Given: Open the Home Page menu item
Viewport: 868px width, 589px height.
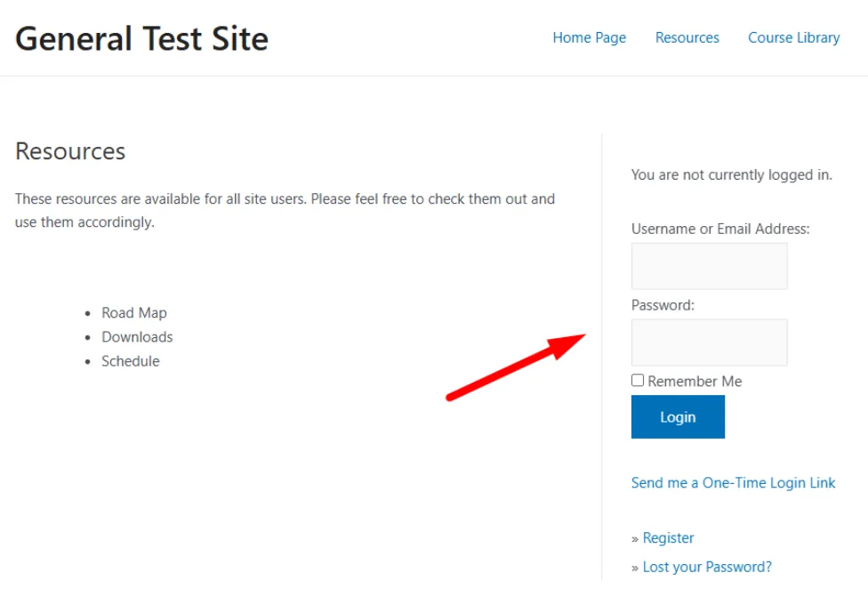Looking at the screenshot, I should pyautogui.click(x=589, y=37).
